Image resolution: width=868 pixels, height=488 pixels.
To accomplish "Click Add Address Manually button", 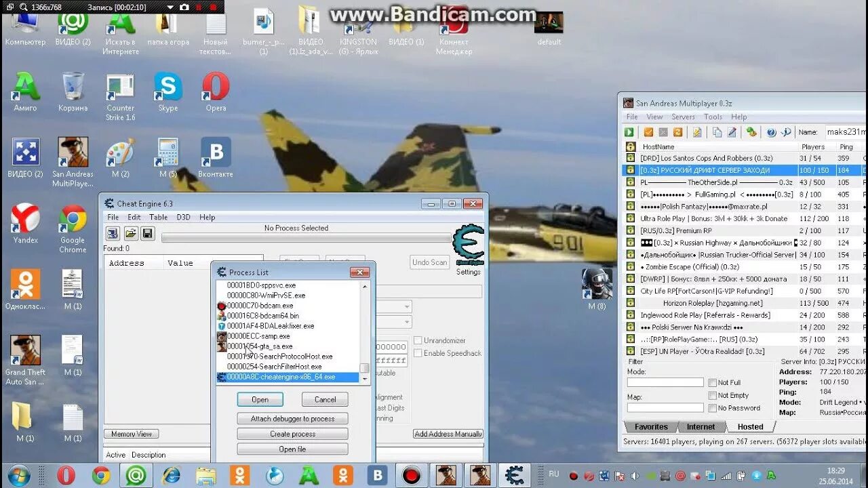I will (x=448, y=434).
